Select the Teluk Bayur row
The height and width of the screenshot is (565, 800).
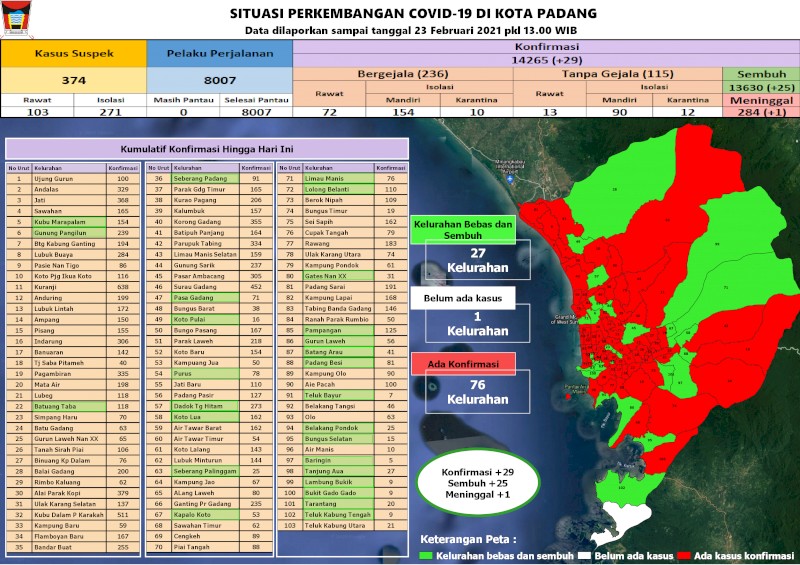[x=342, y=395]
